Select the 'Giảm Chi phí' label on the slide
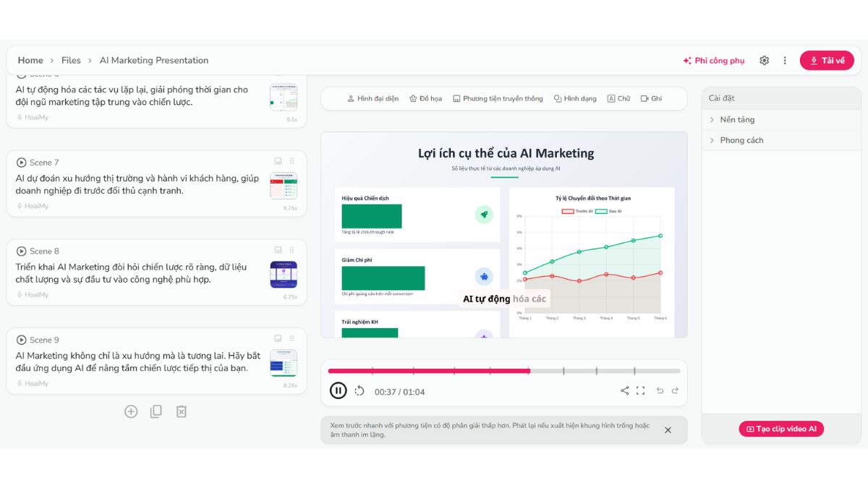The width and height of the screenshot is (868, 488). tap(357, 260)
